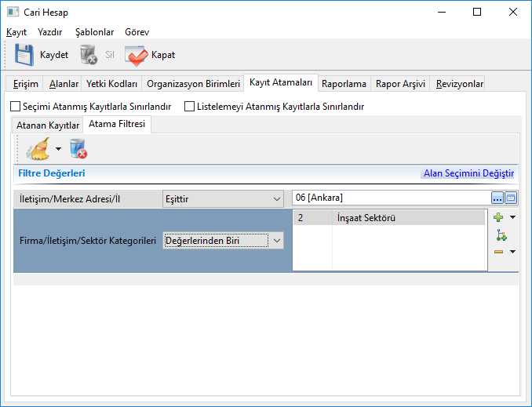The height and width of the screenshot is (407, 532).
Task: Click the green plus add value icon
Action: [498, 217]
